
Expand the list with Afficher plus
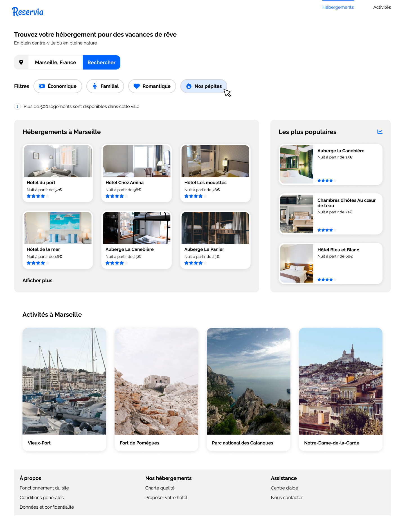[x=37, y=280]
